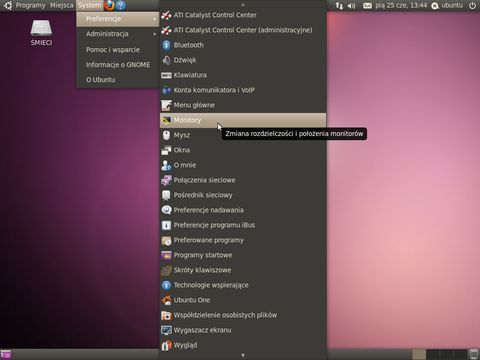The height and width of the screenshot is (360, 480).
Task: Click the Preferowane programy icon
Action: tap(166, 240)
